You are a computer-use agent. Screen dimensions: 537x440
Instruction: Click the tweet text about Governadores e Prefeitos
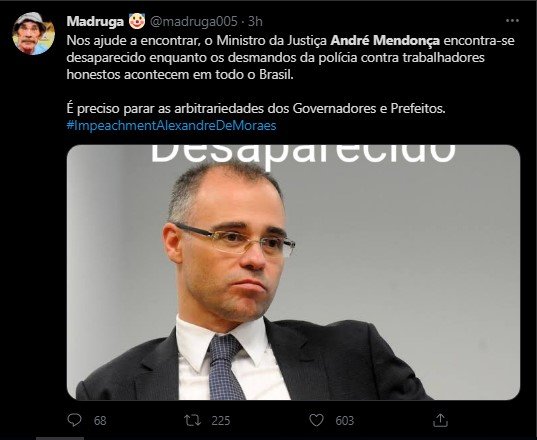tap(256, 109)
